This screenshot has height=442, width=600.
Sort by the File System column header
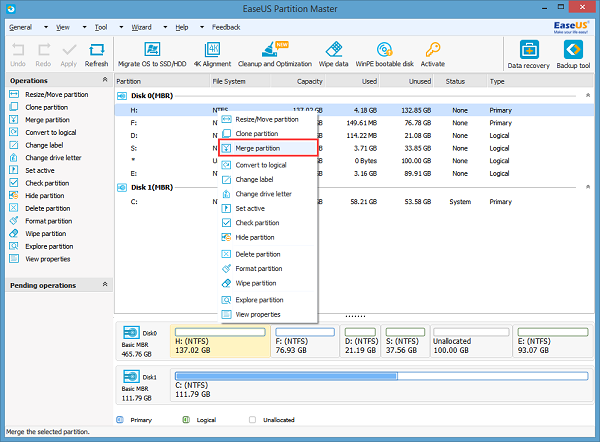tap(240, 81)
